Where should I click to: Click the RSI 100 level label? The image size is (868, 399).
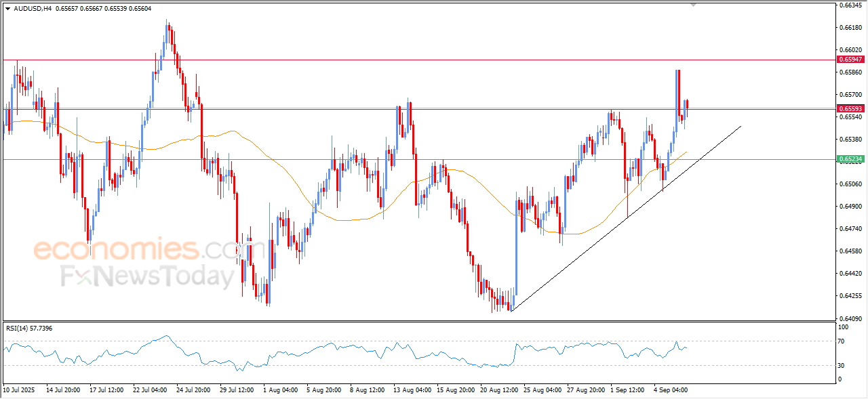point(844,327)
